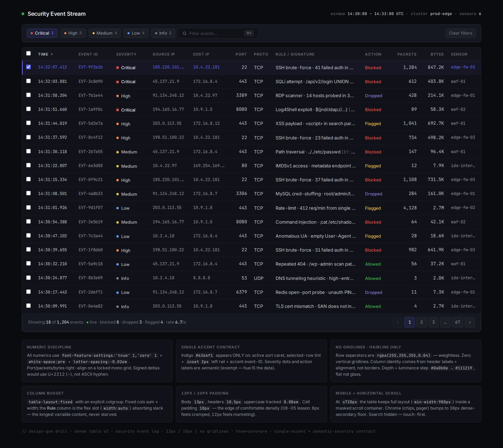Click the 14:31:22.807 timestamp
The height and width of the screenshot is (448, 503).
click(x=52, y=166)
